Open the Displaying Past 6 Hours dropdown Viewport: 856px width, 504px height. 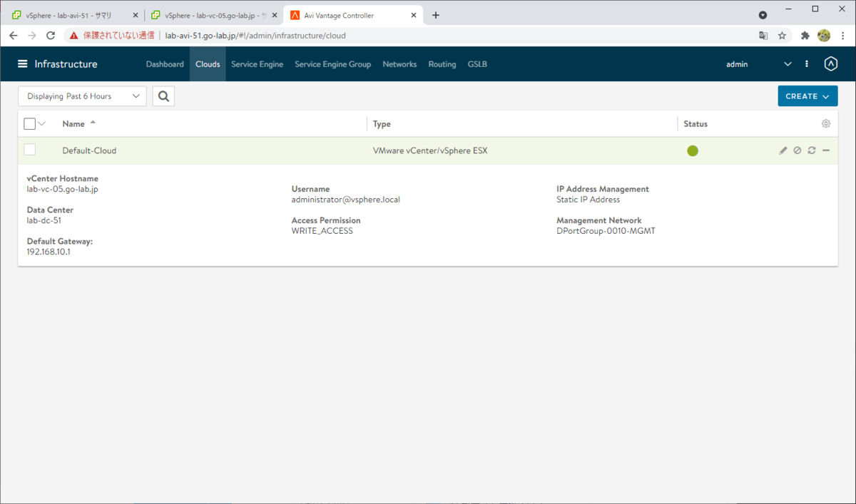click(82, 96)
